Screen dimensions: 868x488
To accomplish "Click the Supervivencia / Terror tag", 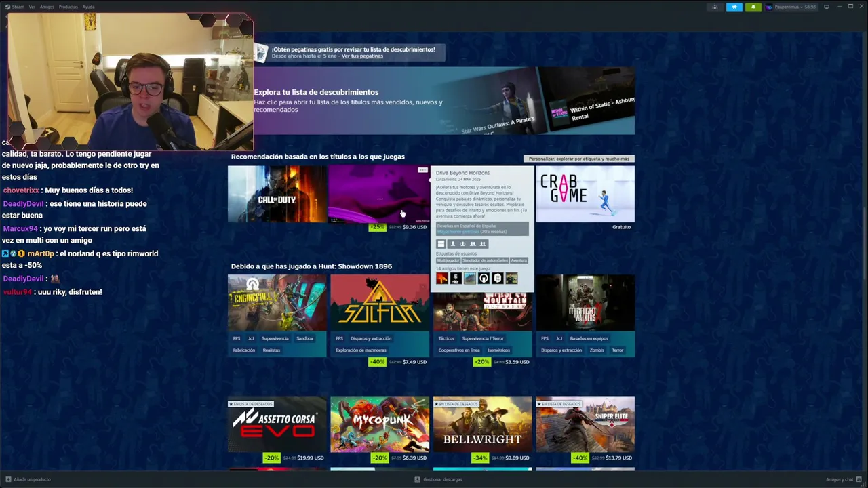I will 483,338.
